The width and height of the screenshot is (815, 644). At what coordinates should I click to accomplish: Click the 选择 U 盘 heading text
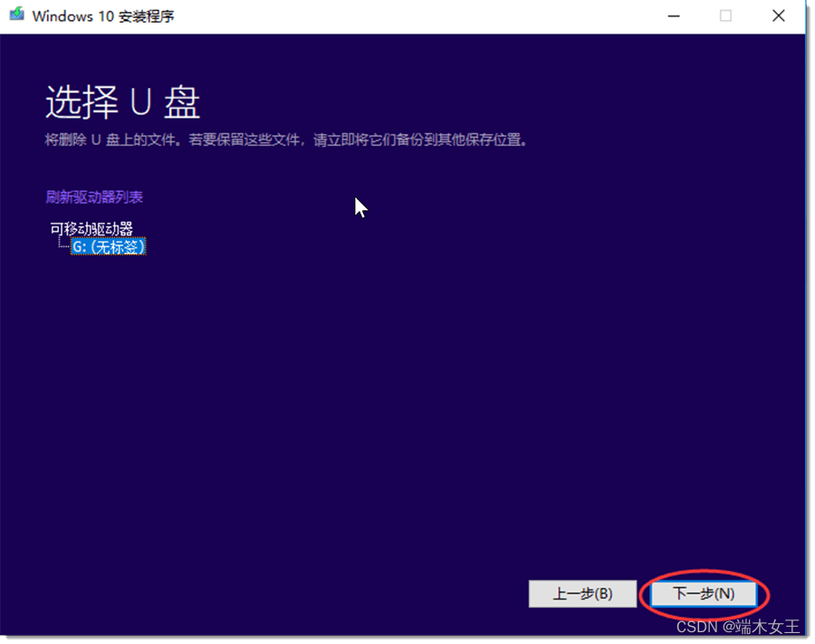(x=122, y=101)
